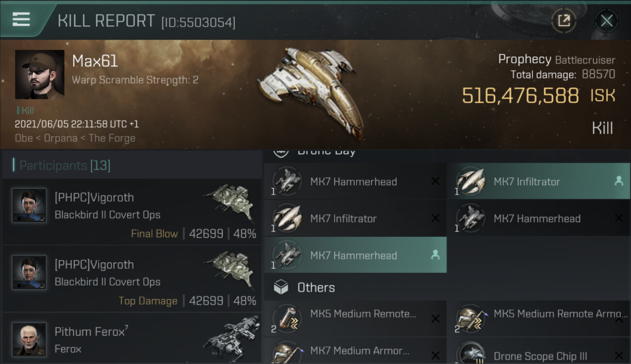Screen dimensions: 631x364
Task: Click the Final Blow Vigoroth portrait
Action: coord(29,205)
